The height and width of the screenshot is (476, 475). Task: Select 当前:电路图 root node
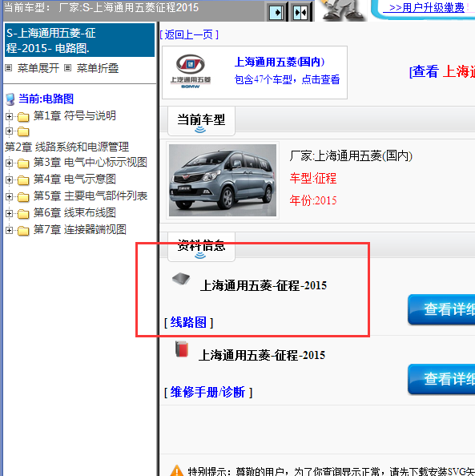[46, 99]
